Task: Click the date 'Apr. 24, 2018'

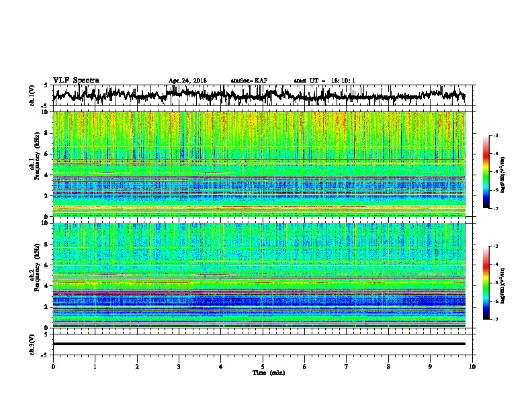Action: point(187,81)
